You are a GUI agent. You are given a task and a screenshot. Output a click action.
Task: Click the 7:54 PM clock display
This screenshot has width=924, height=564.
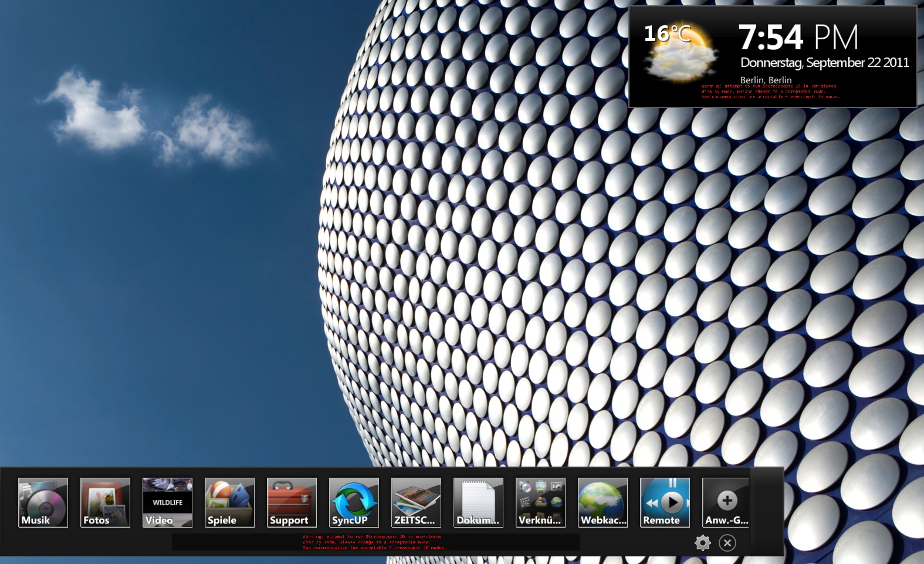(x=798, y=37)
